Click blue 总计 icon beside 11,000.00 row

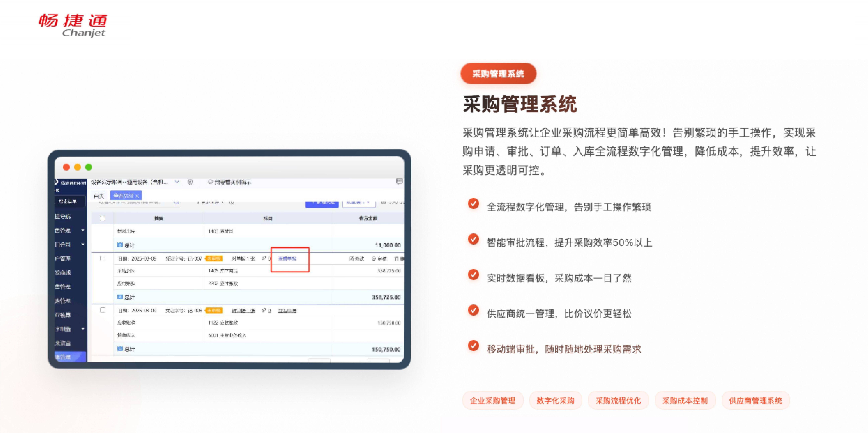point(120,245)
